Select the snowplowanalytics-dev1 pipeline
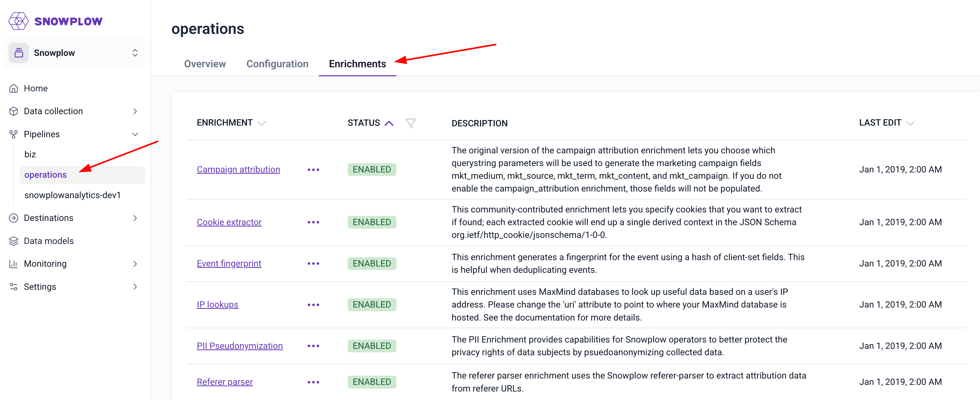Viewport: 980px width, 400px height. 72,195
